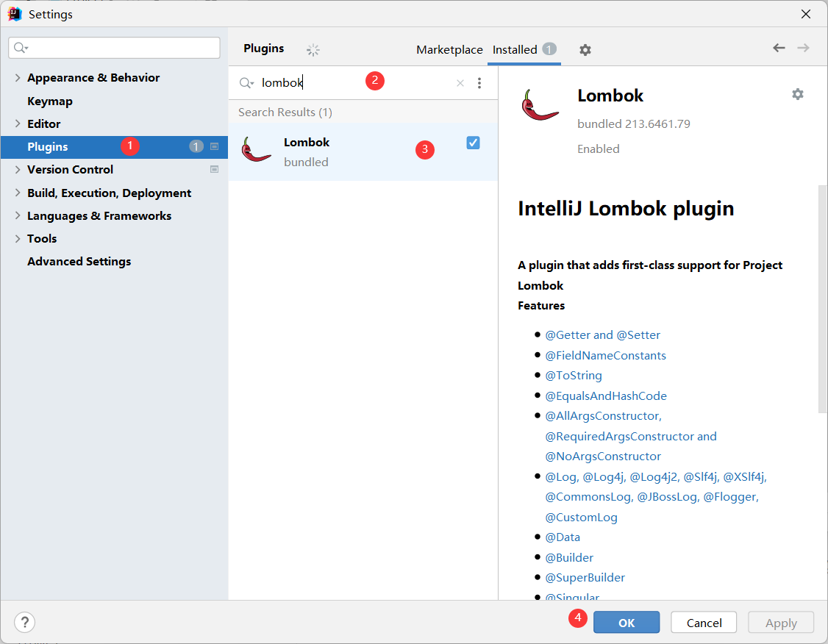Confirm settings with the OK button
828x644 pixels.
coord(627,623)
